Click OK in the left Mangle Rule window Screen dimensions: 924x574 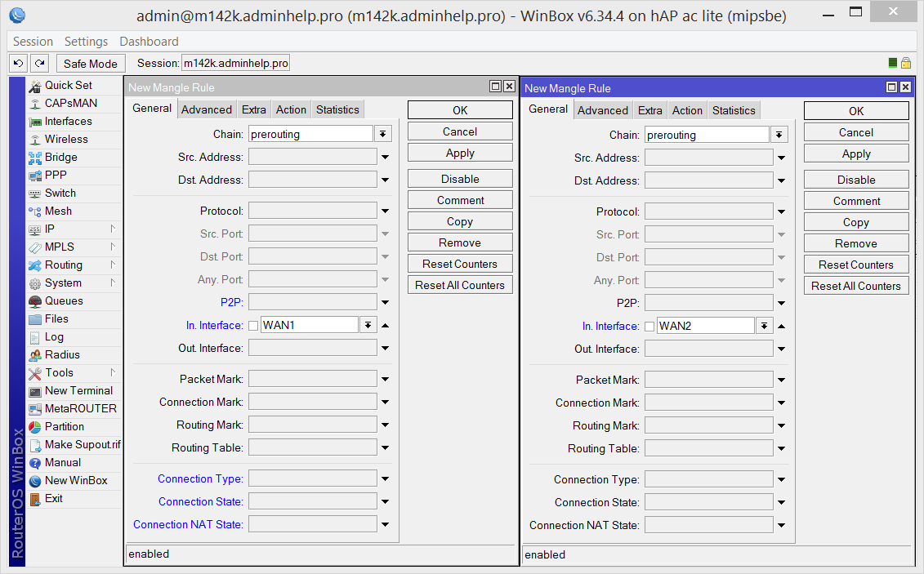460,110
